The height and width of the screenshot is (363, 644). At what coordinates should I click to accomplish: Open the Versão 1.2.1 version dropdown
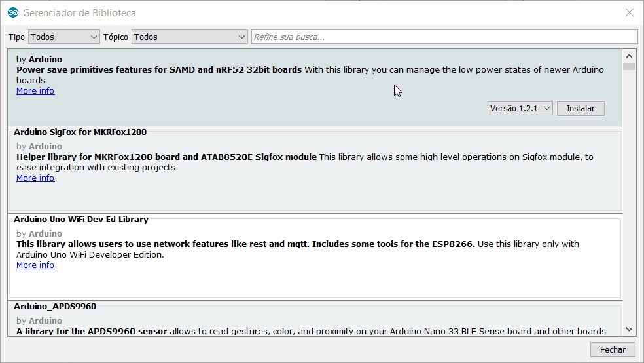[520, 109]
